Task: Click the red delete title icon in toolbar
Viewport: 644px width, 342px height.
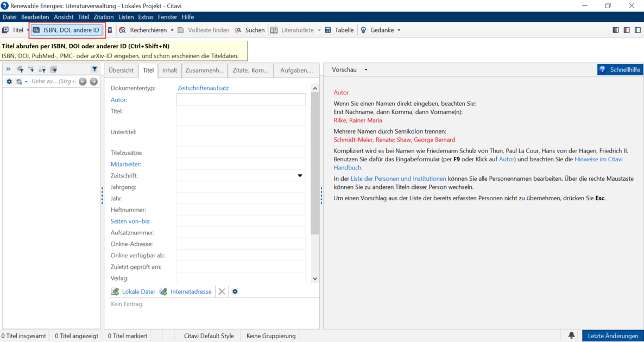Action: point(110,30)
